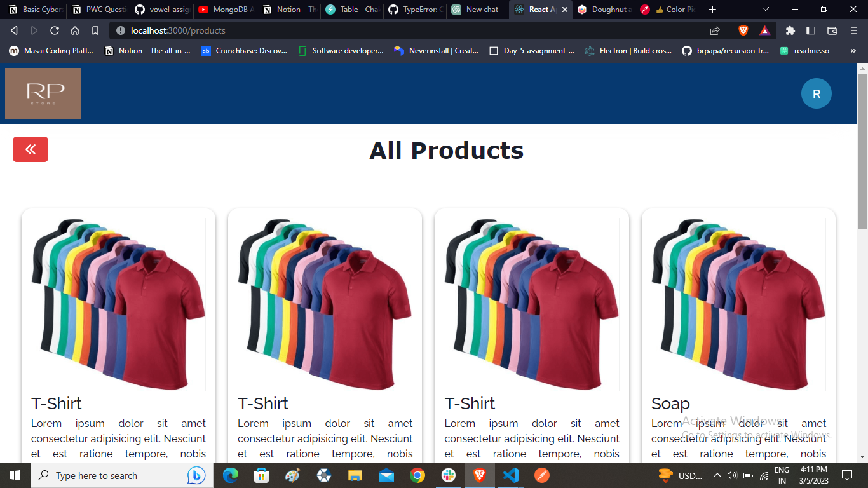Open the Mail app from taskbar
The height and width of the screenshot is (488, 868).
tap(386, 475)
